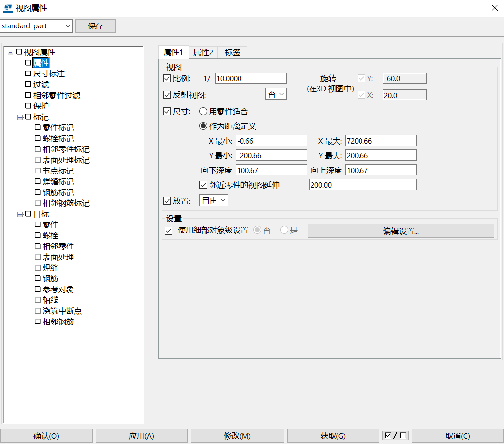Open the standard_part dropdown
Image resolution: width=504 pixels, height=444 pixels.
tap(68, 25)
